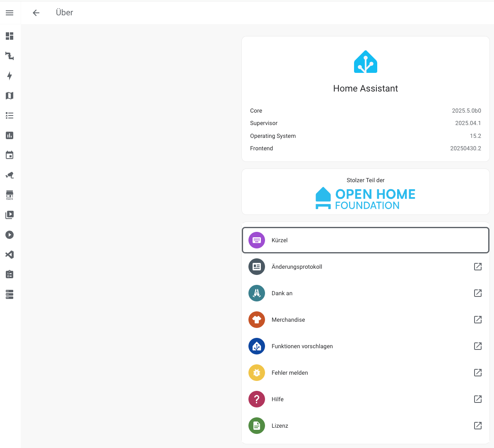
Task: Click the newspaper icon beside Änderungsprotokoll
Action: click(x=257, y=267)
